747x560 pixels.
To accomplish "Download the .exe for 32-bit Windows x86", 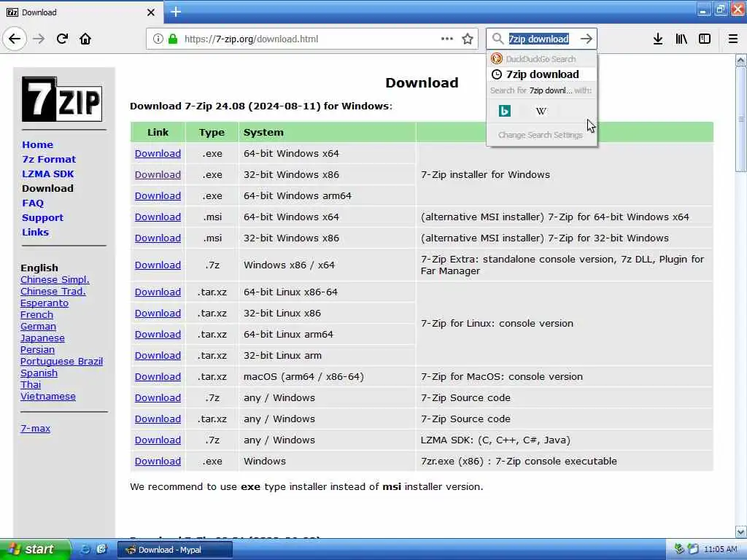I will [158, 175].
